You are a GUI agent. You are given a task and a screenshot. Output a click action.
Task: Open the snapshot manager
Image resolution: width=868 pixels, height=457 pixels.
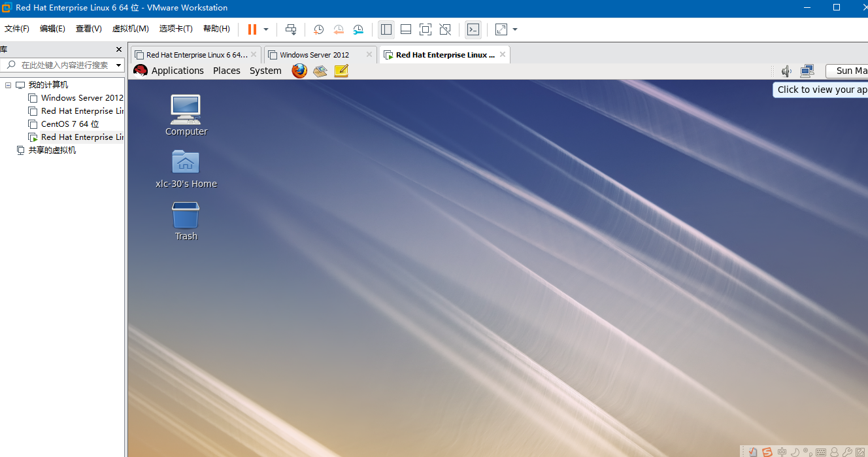click(x=358, y=29)
